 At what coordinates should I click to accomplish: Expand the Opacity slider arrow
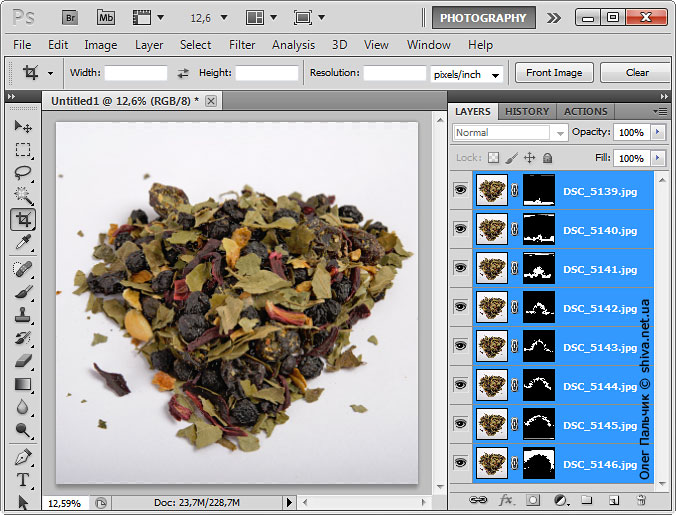[657, 132]
